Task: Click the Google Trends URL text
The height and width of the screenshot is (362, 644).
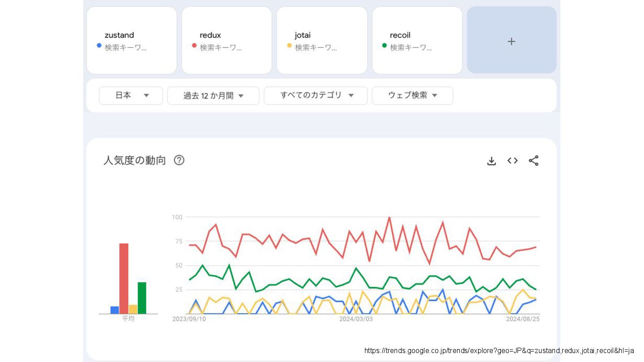Action: click(499, 351)
